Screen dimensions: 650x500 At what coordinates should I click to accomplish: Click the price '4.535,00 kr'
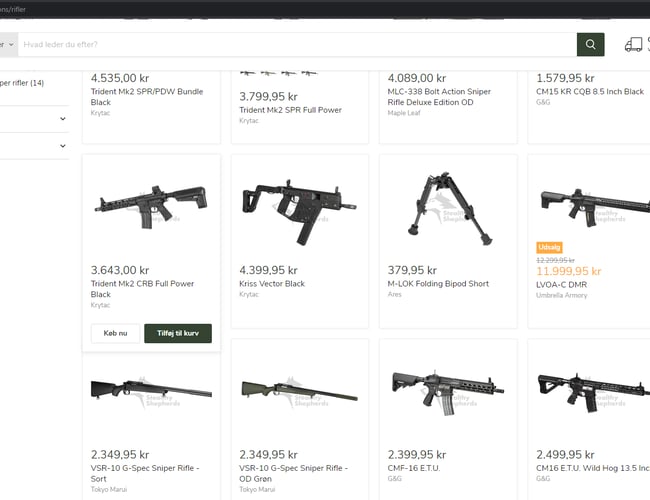(120, 78)
